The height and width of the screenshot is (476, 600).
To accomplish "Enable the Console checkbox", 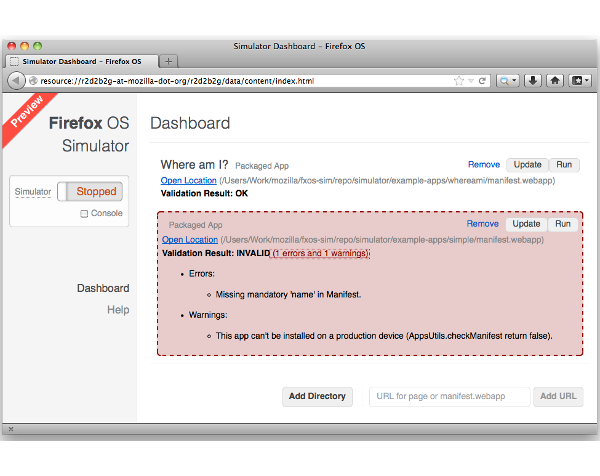I will point(85,213).
